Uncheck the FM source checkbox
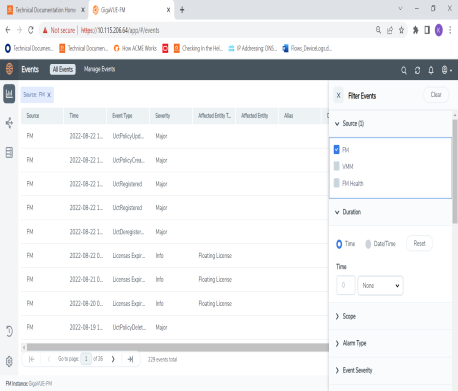The image size is (458, 391). click(x=337, y=150)
